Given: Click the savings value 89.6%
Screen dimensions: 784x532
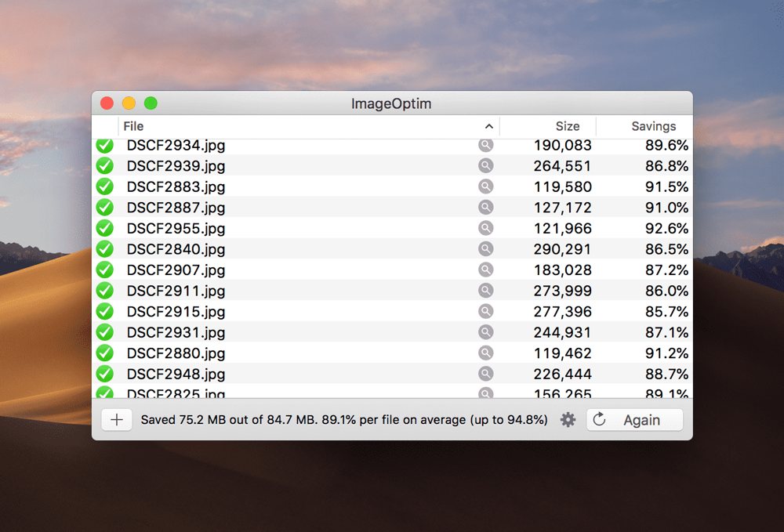Looking at the screenshot, I should point(666,145).
